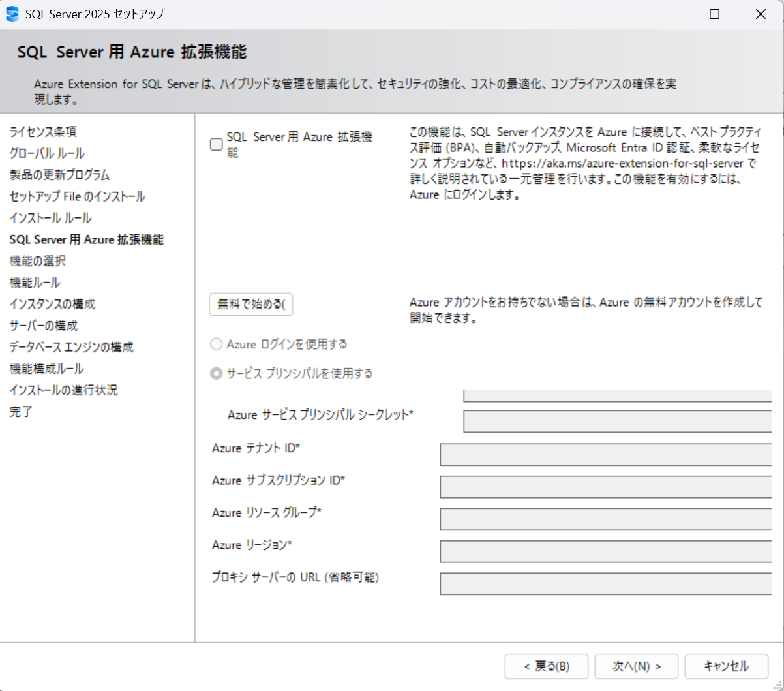
Task: Focus the Azure リージョン field
Action: (605, 551)
